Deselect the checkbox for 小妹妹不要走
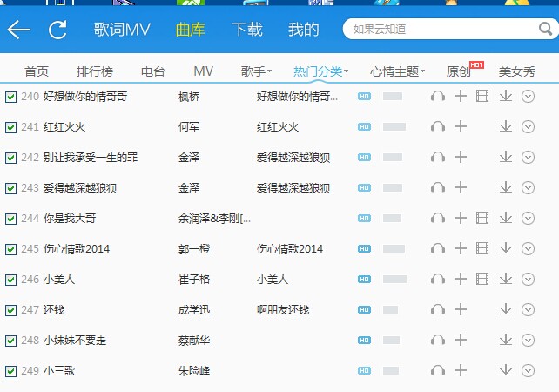This screenshot has height=392, width=559. (10, 341)
